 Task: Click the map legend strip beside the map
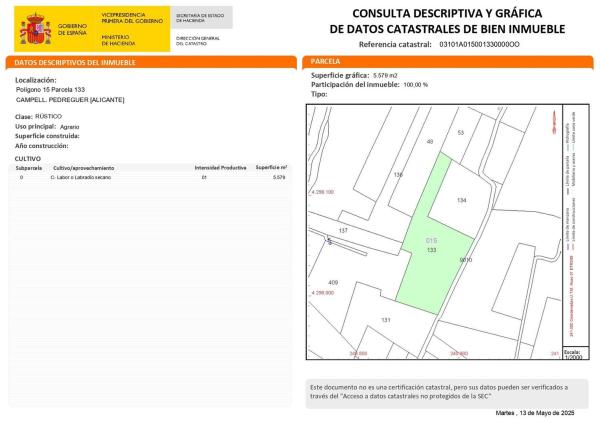(576, 225)
